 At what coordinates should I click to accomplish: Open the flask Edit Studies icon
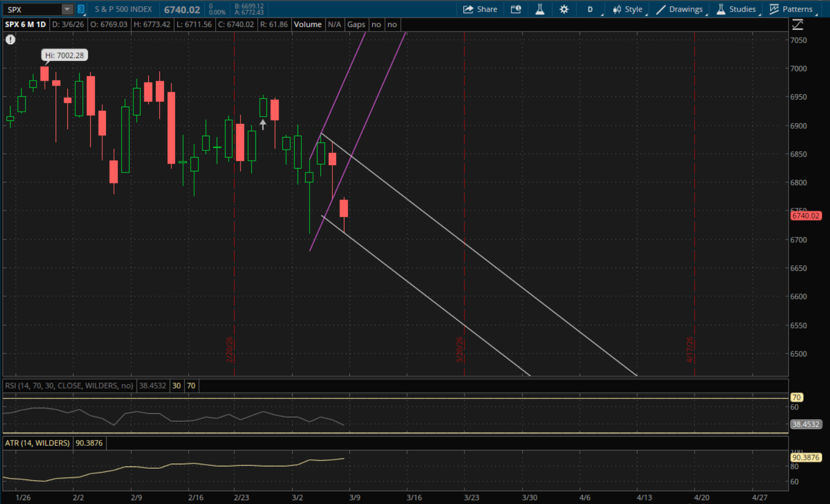(540, 9)
